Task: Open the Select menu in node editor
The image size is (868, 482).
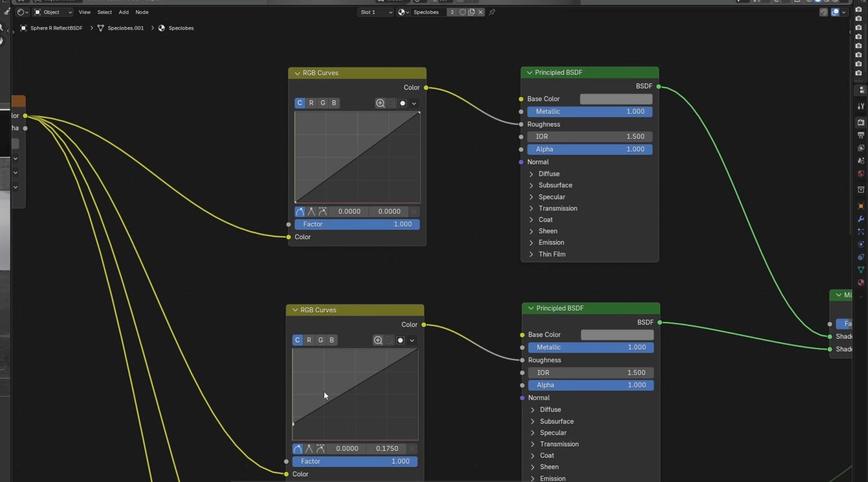Action: pos(104,12)
